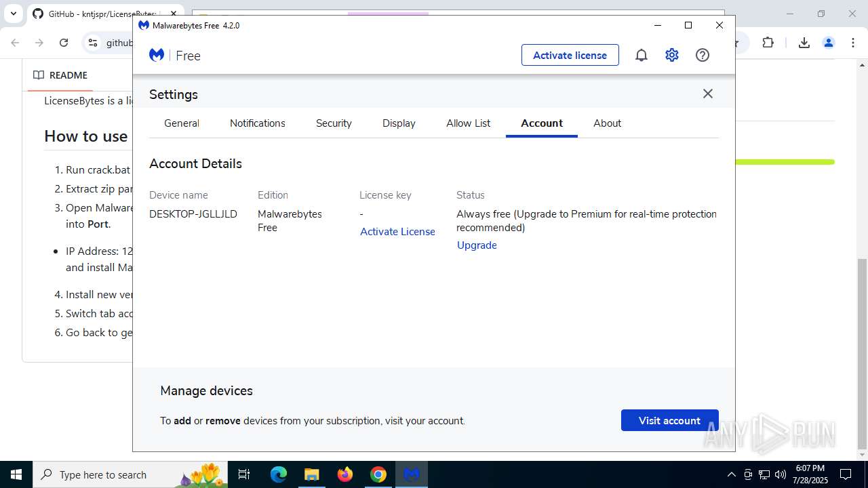Launch Microsoft Edge from taskbar
Viewport: 868px width, 488px height.
coord(279,474)
